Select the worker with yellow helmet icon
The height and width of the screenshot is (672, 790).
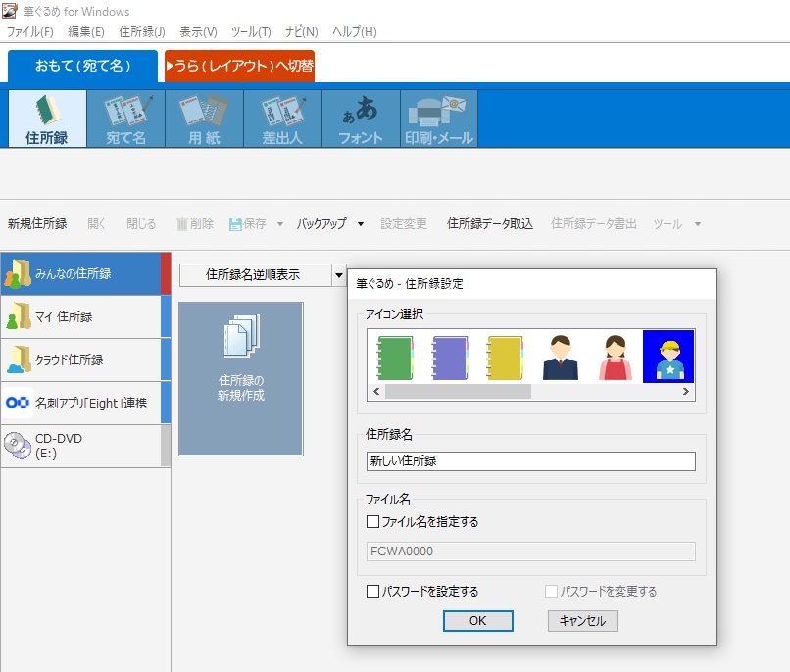668,358
